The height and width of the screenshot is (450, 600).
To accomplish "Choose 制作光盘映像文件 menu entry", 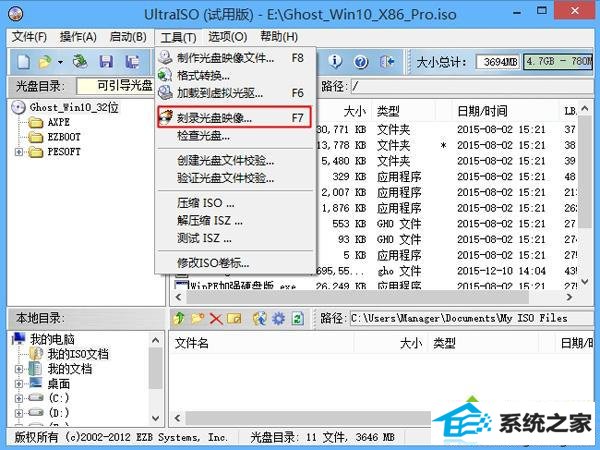I will [235, 58].
